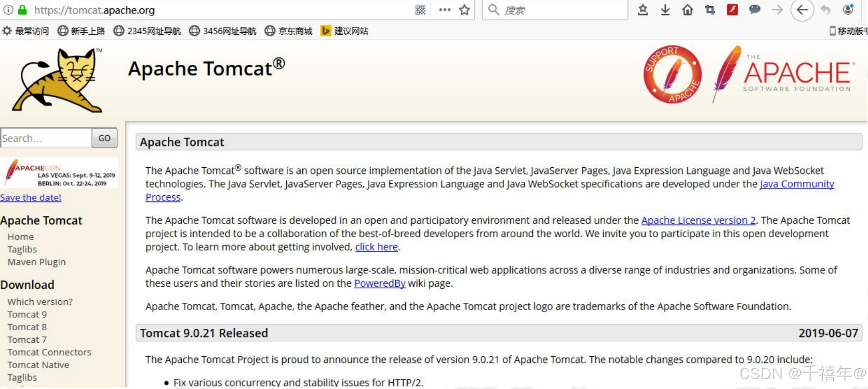Screen dimensions: 868x389
Task: Click the red Flash plugin icon
Action: coord(732,9)
